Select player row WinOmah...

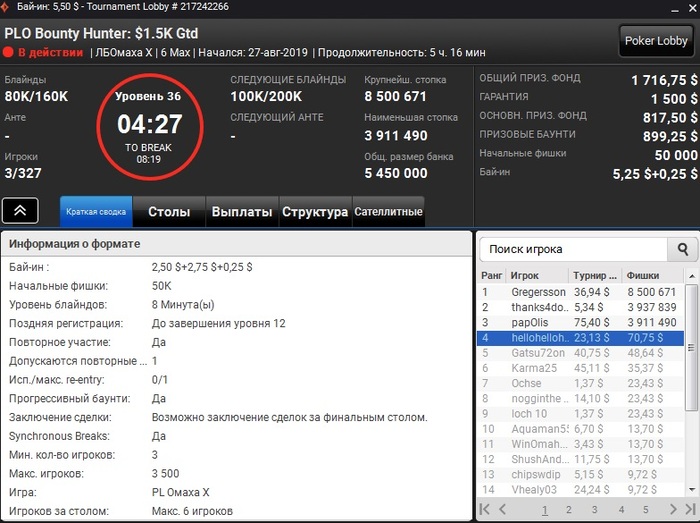point(580,444)
